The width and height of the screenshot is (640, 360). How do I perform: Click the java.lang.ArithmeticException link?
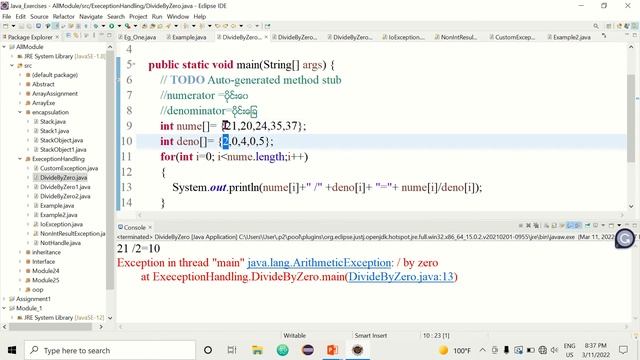pos(319,263)
